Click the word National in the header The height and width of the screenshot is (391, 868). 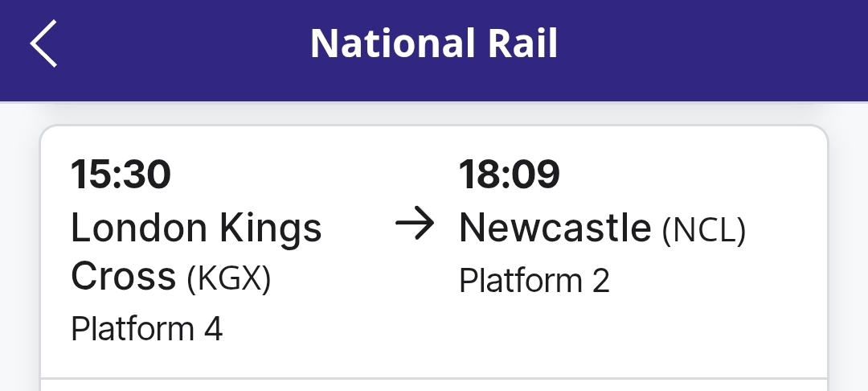(x=383, y=43)
